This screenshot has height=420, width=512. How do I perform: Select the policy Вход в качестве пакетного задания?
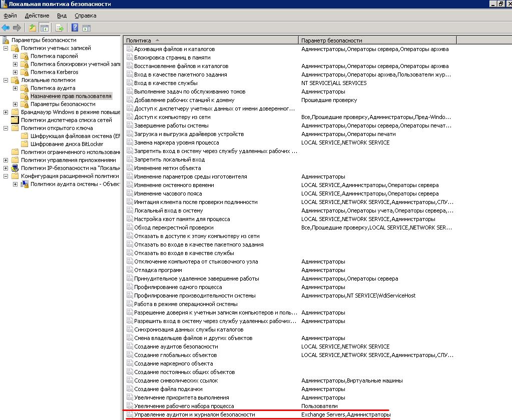181,74
